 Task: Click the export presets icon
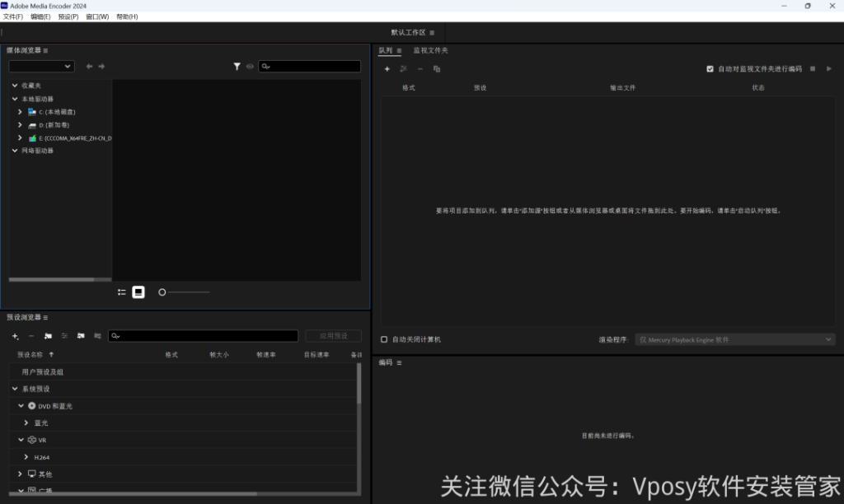click(x=97, y=336)
